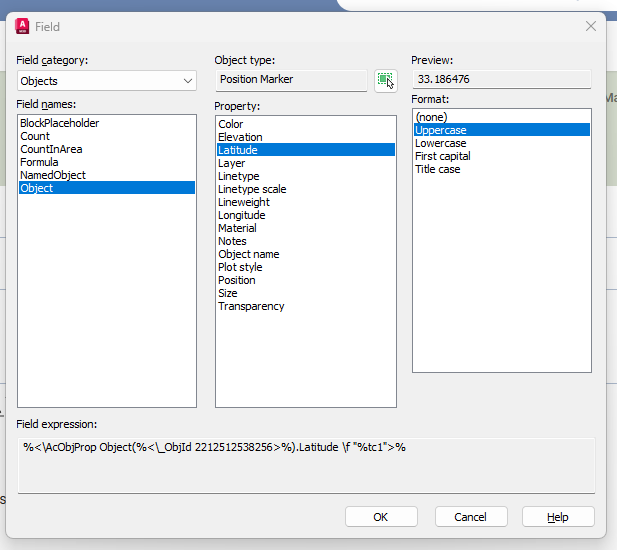Click the Cancel button
The image size is (617, 550).
point(470,517)
